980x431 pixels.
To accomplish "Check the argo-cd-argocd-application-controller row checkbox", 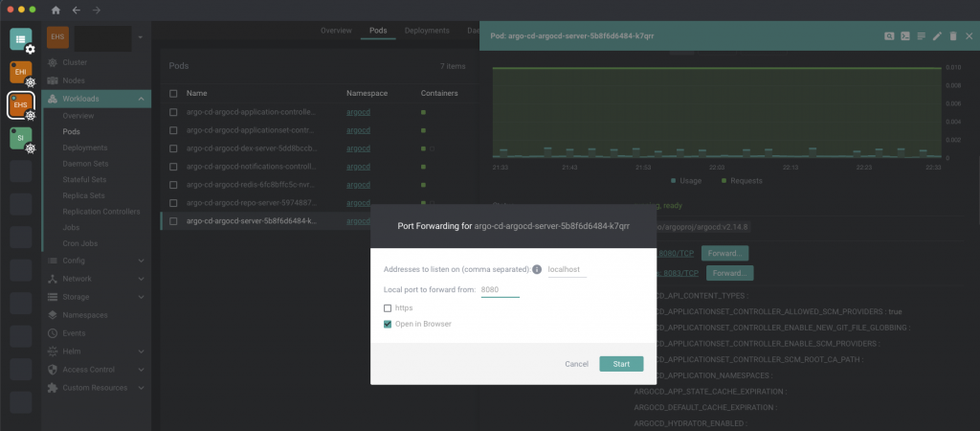I will 174,113.
